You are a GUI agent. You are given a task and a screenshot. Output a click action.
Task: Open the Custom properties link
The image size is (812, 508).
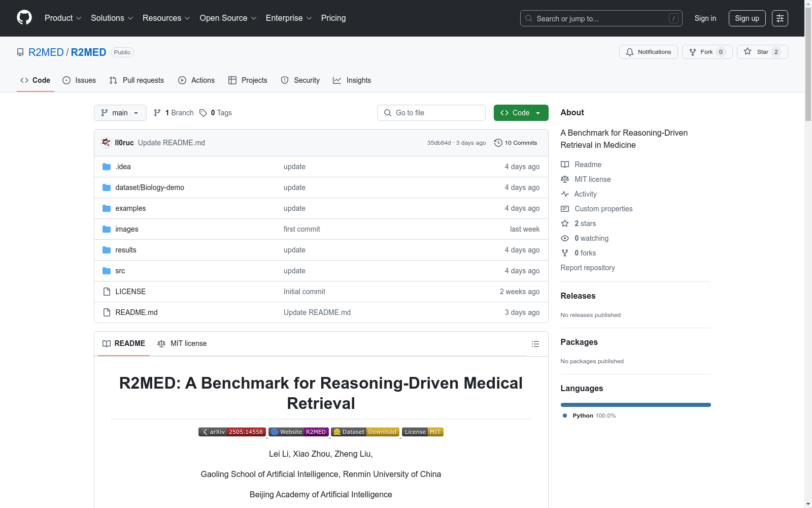click(603, 209)
